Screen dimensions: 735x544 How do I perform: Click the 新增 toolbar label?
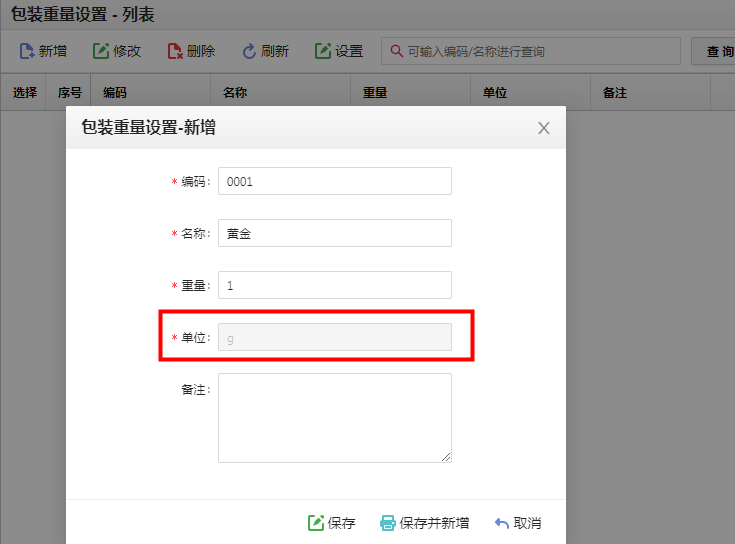point(52,51)
